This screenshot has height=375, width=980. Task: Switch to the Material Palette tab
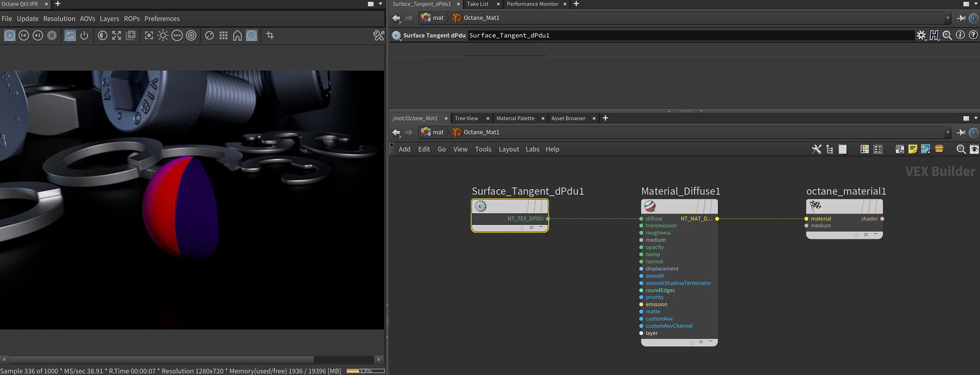click(x=515, y=118)
